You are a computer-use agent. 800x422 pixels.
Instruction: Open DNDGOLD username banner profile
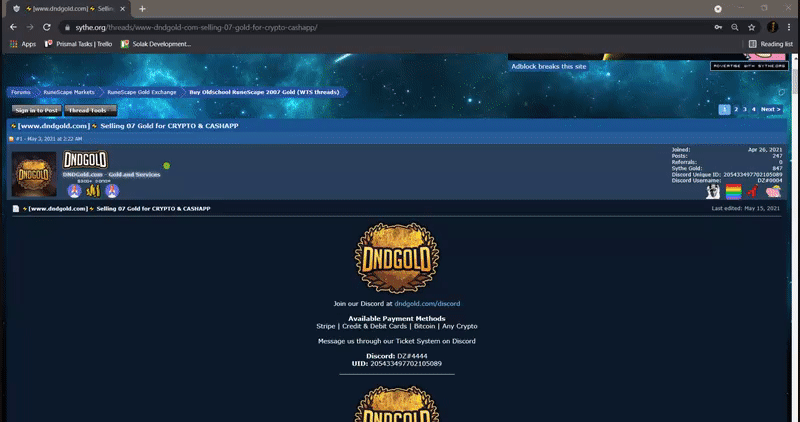85,160
